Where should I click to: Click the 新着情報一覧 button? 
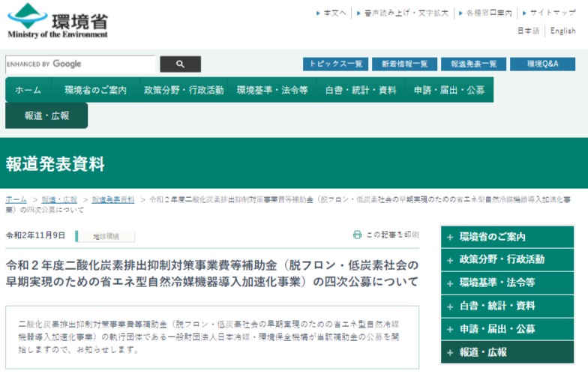tap(404, 64)
